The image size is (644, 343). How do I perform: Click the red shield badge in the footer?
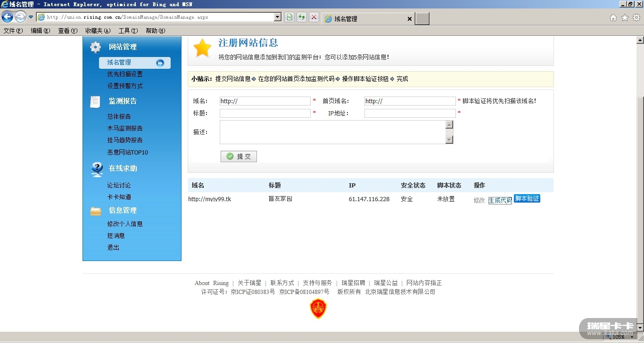click(318, 309)
